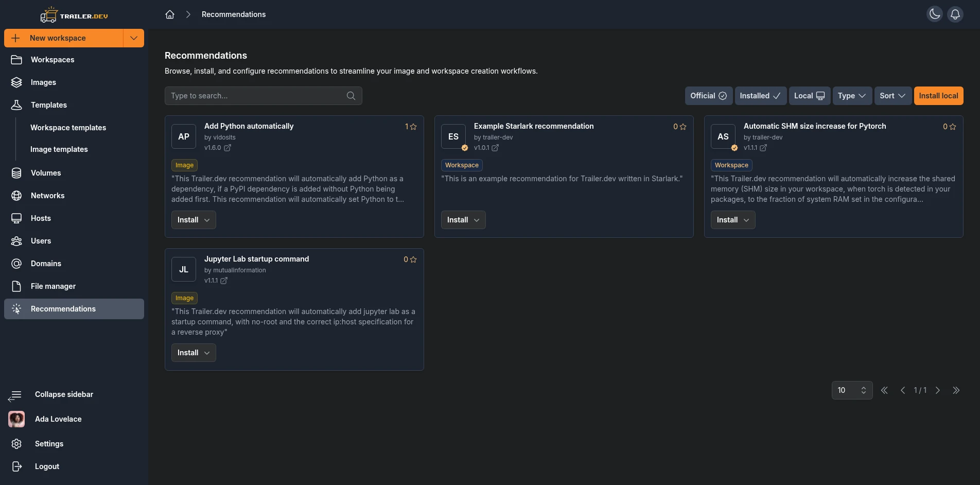Viewport: 980px width, 485px height.
Task: Open Example Starlark recommendation title
Action: [x=534, y=126]
